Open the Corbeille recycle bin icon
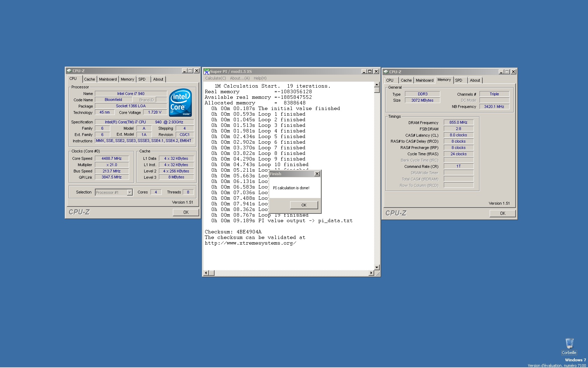The image size is (588, 368). (x=569, y=346)
